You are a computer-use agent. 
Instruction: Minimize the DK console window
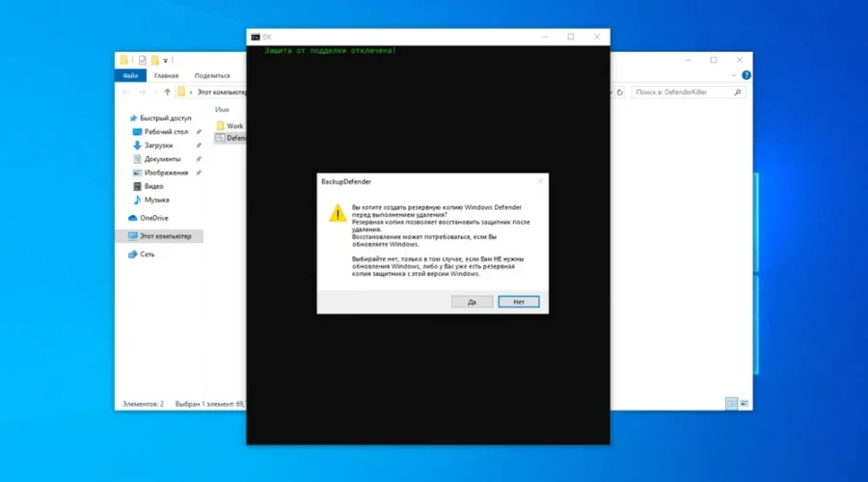tap(545, 37)
